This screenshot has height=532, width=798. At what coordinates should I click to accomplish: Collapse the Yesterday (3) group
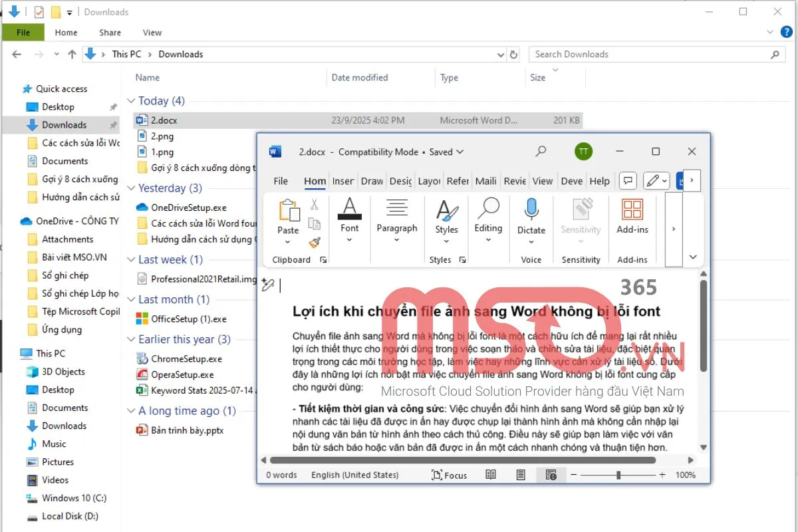pyautogui.click(x=131, y=188)
